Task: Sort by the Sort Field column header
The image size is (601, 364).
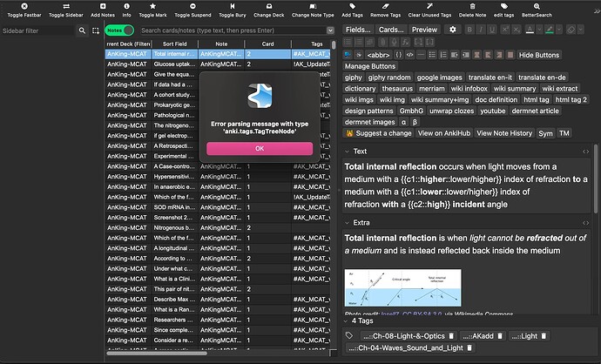Action: click(174, 43)
